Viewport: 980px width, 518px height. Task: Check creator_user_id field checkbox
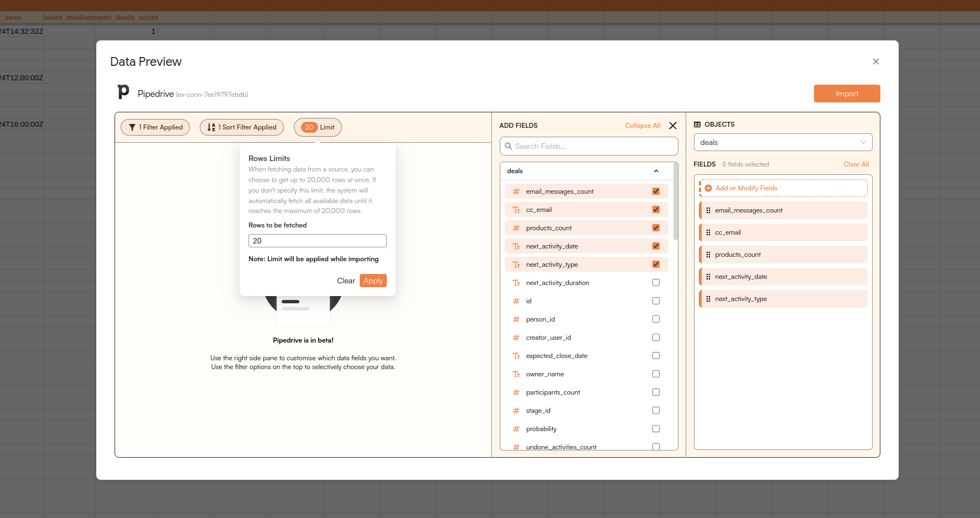coord(656,338)
